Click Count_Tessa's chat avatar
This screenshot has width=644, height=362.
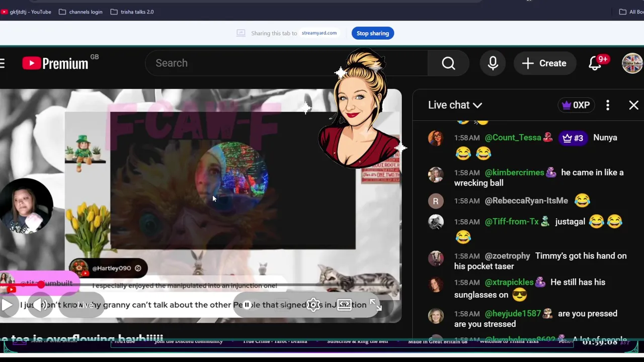point(436,138)
